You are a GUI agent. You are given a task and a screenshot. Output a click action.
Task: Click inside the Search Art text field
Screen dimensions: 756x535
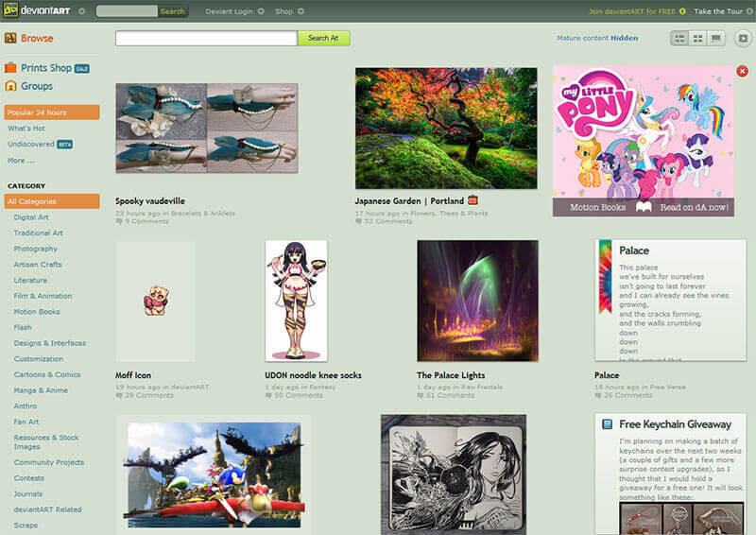pyautogui.click(x=206, y=38)
